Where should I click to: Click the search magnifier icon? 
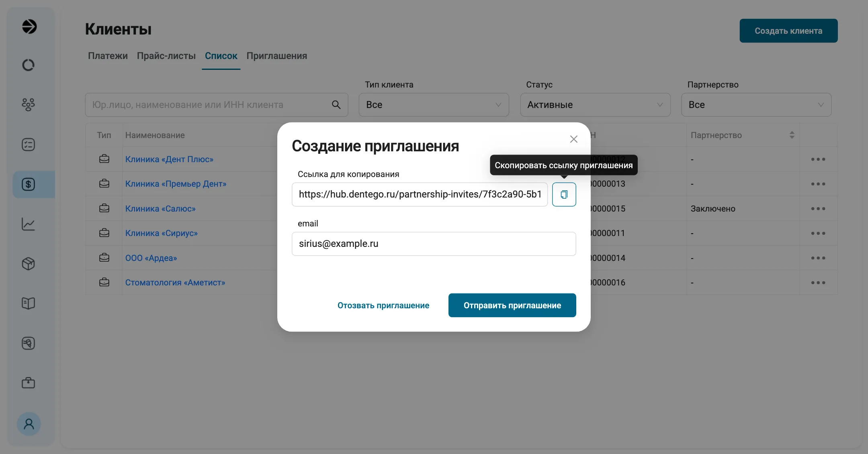(x=336, y=105)
